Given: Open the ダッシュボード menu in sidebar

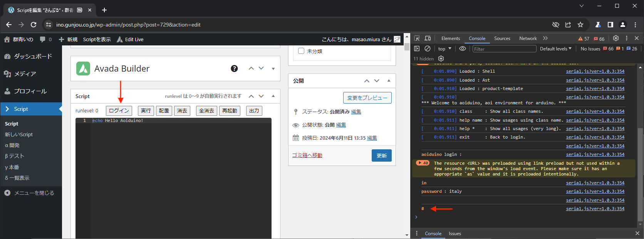Looking at the screenshot, I should click(33, 56).
